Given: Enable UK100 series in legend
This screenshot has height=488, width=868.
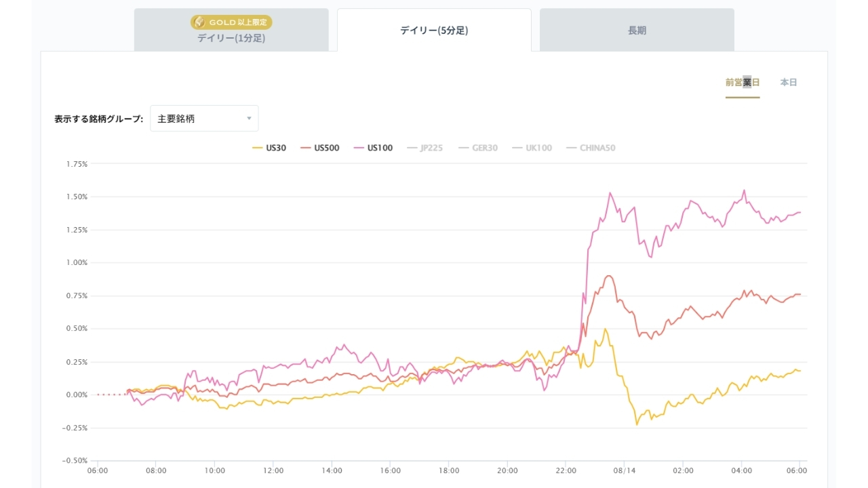Looking at the screenshot, I should 531,148.
